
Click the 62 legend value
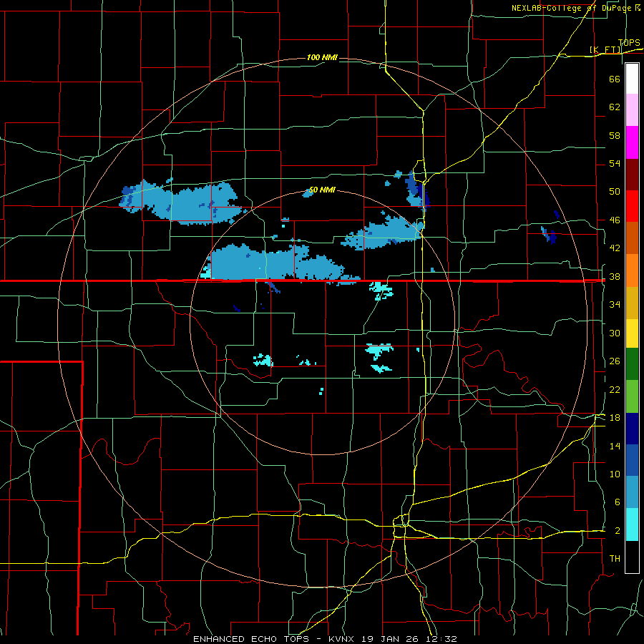[615, 107]
